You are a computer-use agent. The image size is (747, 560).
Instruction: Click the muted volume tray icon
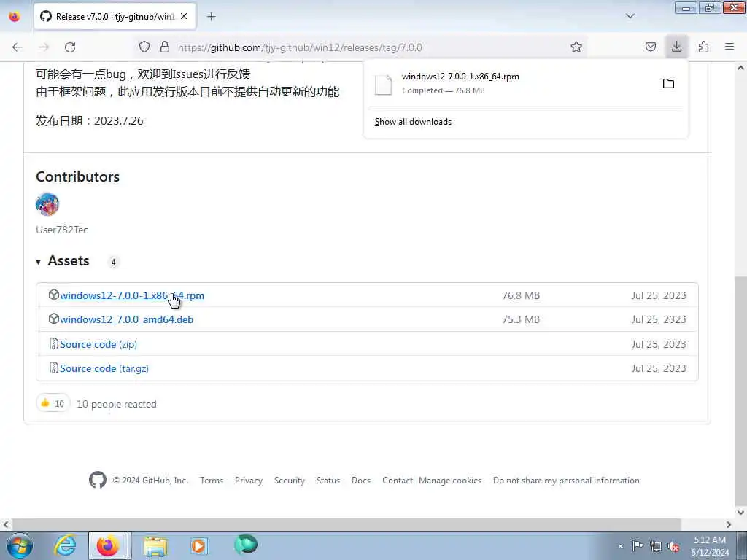[x=673, y=546]
